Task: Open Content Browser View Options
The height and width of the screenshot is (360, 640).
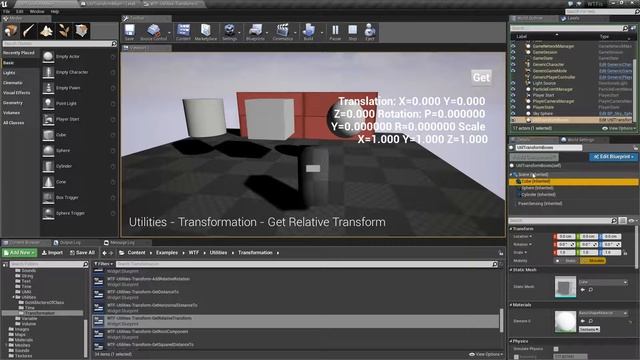Action: coord(486,354)
